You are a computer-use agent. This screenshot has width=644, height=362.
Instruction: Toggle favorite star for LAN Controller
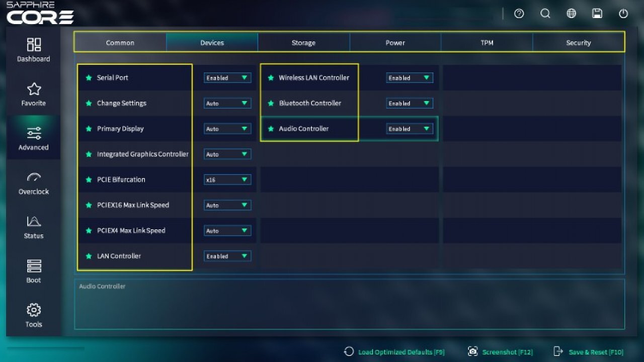point(89,256)
